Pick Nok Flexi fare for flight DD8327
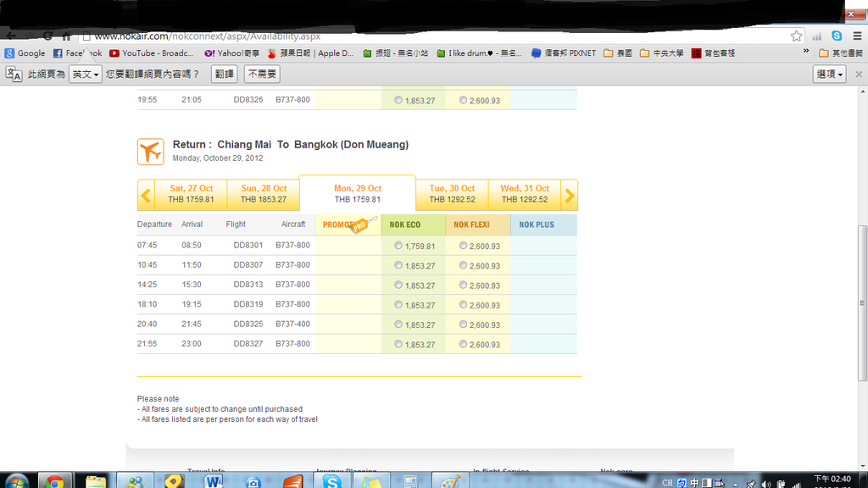This screenshot has height=488, width=868. pos(463,344)
